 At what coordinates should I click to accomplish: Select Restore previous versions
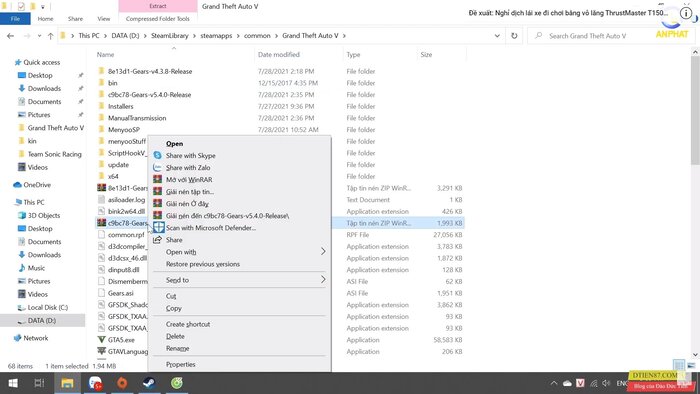coord(203,264)
